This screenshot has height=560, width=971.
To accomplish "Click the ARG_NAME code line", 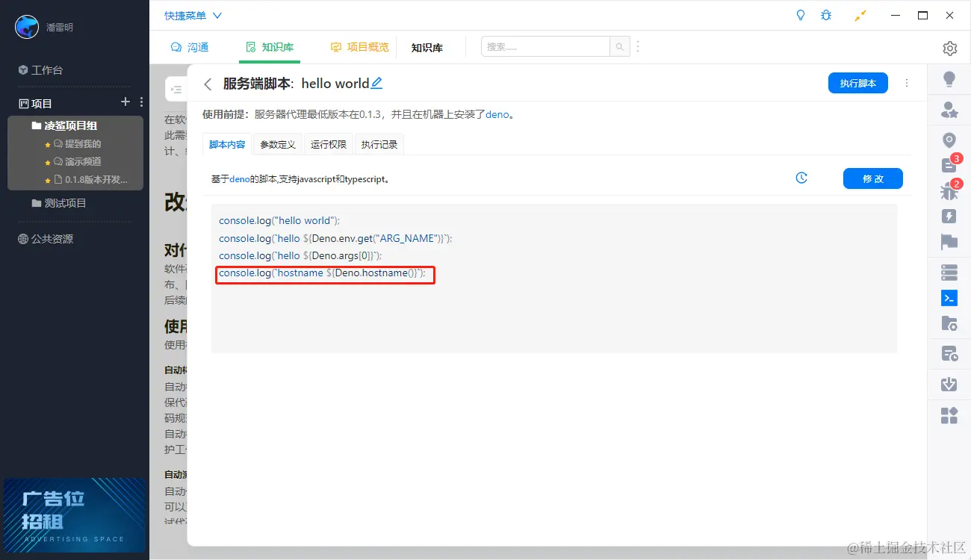I will point(335,238).
